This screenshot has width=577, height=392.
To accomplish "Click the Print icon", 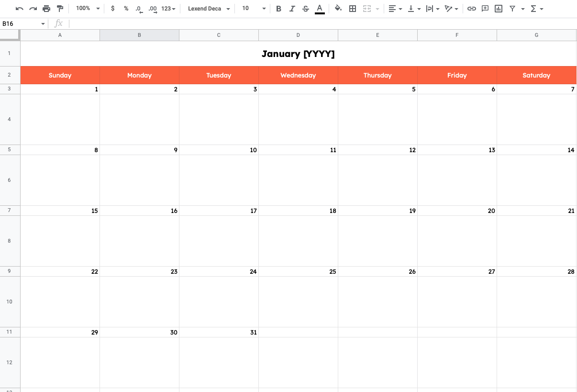I will (x=46, y=8).
